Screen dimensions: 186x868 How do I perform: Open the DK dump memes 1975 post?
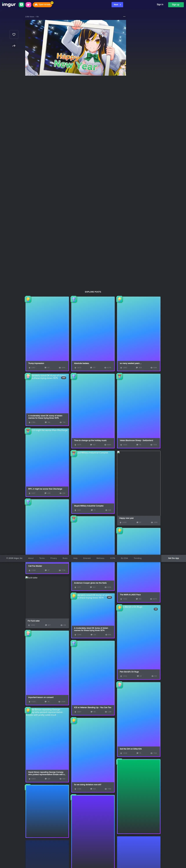pos(47,399)
